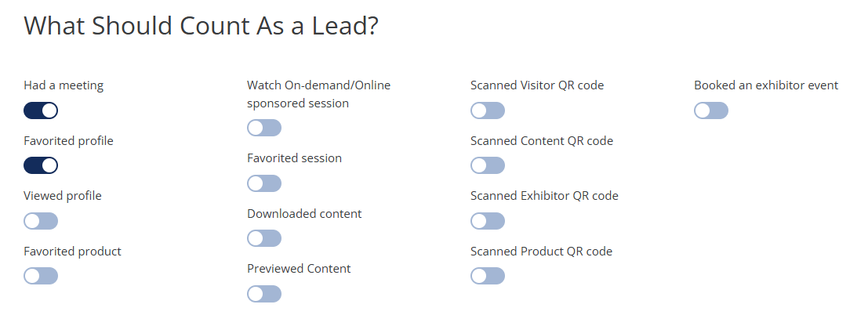Turn off the Had a meeting toggle
This screenshot has height=326, width=868.
(41, 110)
